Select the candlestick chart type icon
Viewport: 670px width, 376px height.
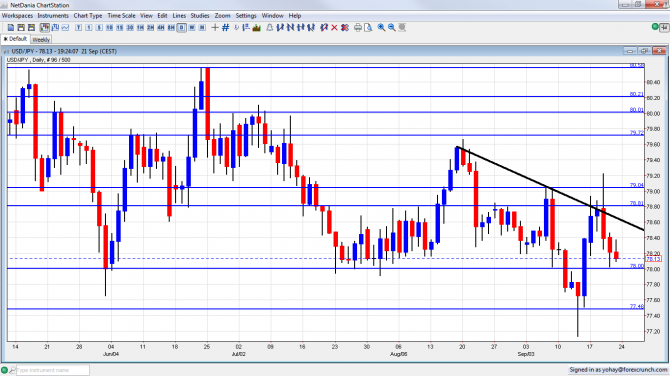click(x=45, y=28)
